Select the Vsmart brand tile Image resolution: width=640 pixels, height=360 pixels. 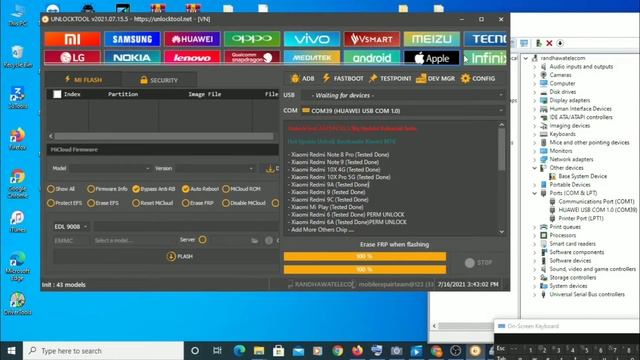pos(372,39)
